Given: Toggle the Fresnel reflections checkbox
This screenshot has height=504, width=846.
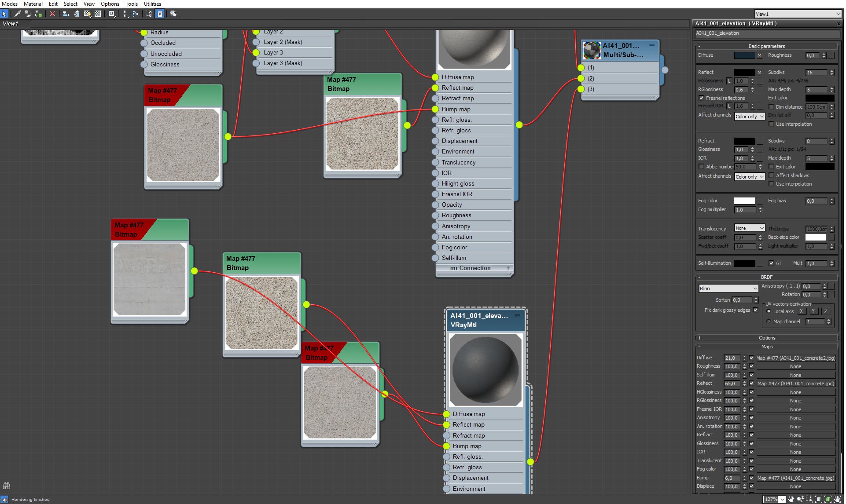Looking at the screenshot, I should click(701, 98).
